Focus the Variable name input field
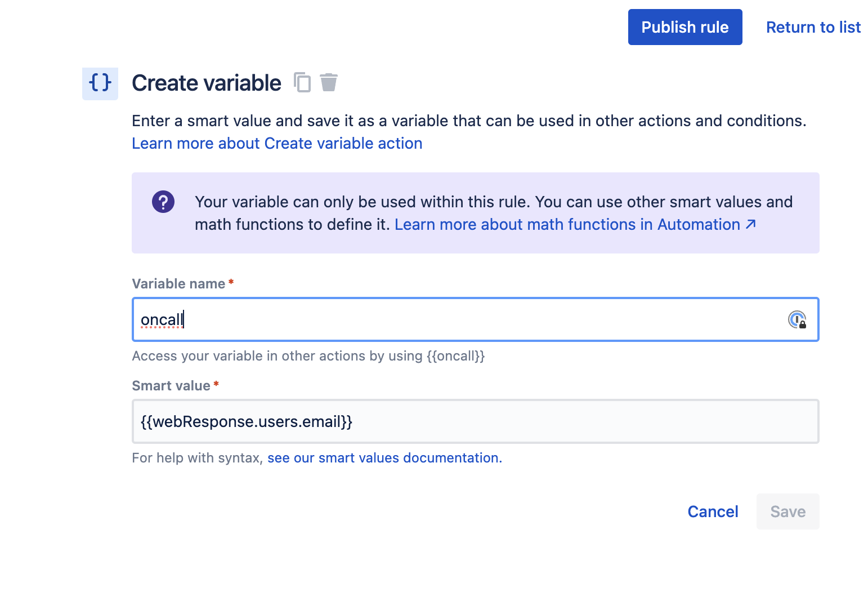Viewport: 868px width, 614px height. [476, 319]
